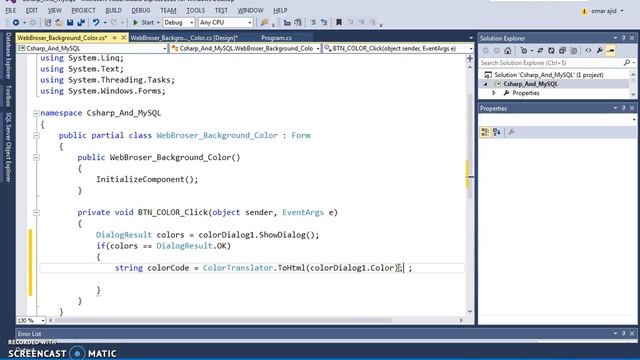Open the TOOLS menu

click(196, 10)
